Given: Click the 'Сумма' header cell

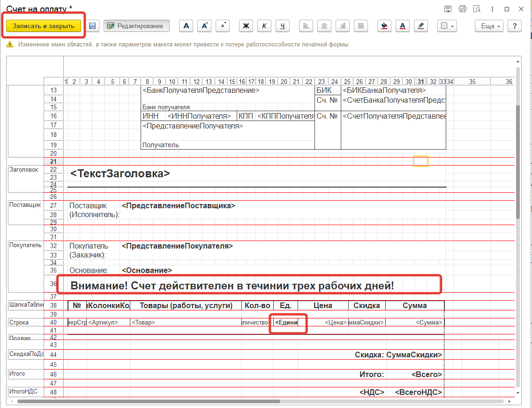Looking at the screenshot, I should point(415,305).
